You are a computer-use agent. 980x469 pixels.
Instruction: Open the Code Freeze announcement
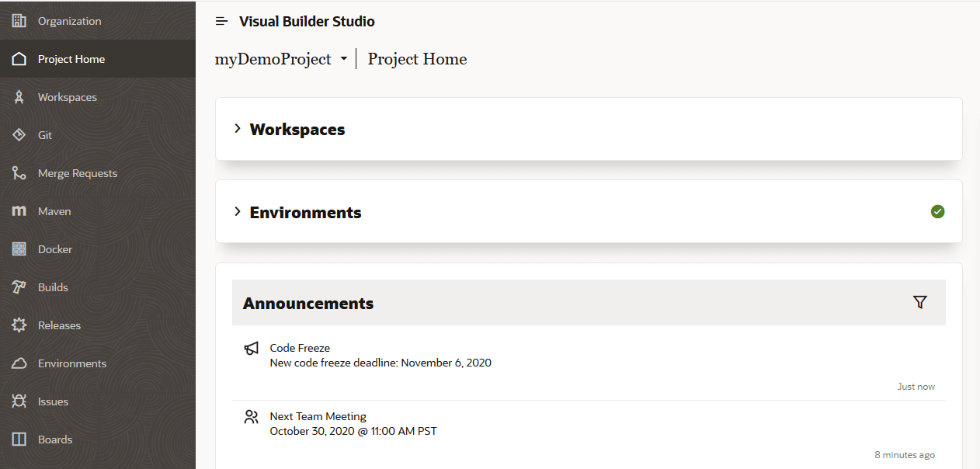click(300, 348)
